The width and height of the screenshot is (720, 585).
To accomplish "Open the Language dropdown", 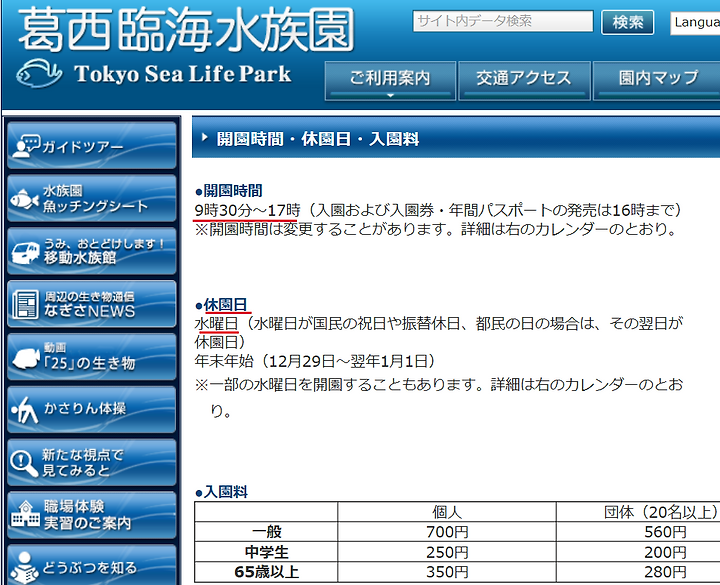I will [x=695, y=22].
